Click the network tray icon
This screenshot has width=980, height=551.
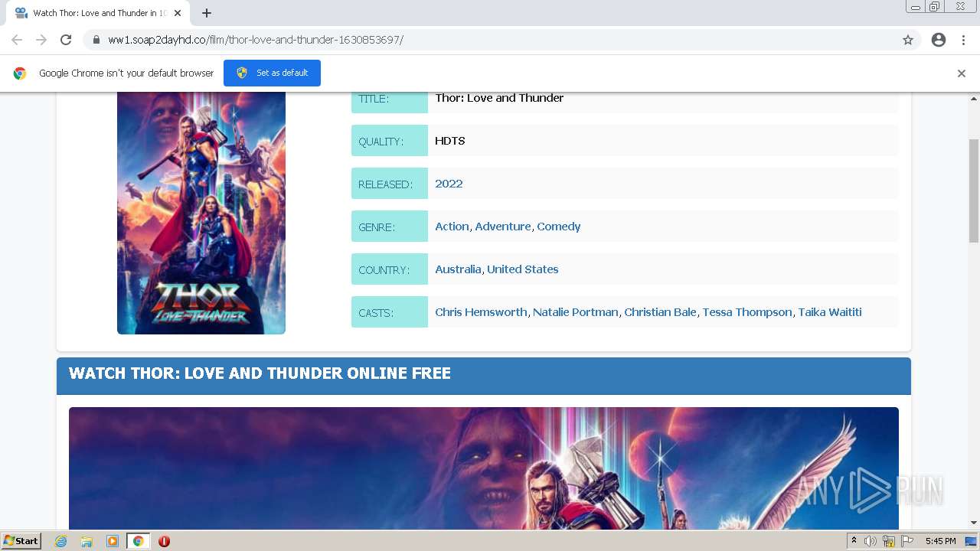point(889,541)
